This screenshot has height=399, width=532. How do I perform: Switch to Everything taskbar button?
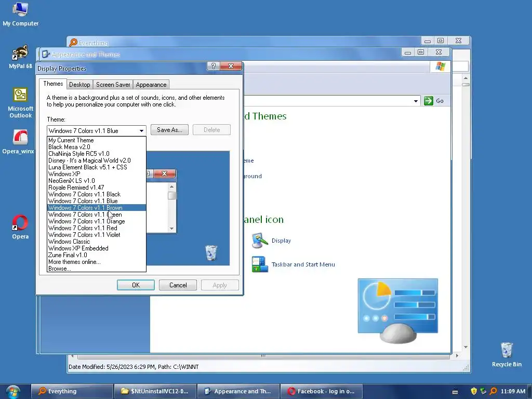tap(72, 391)
